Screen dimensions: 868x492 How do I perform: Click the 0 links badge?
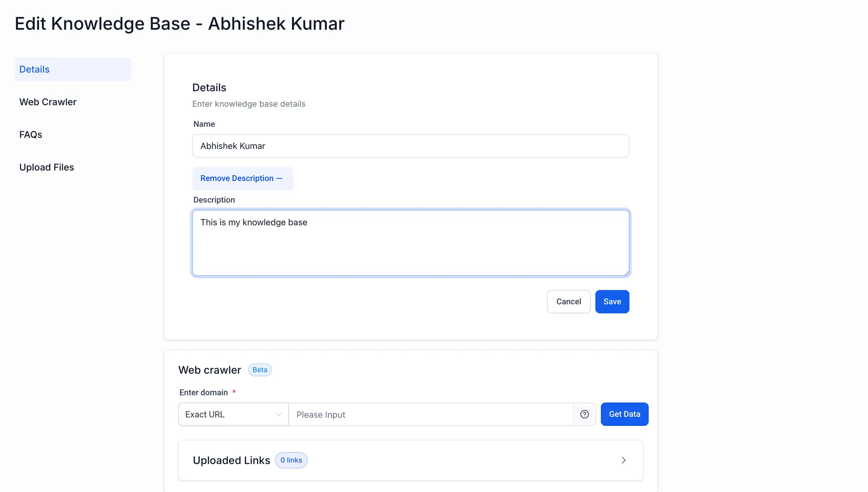(x=291, y=460)
